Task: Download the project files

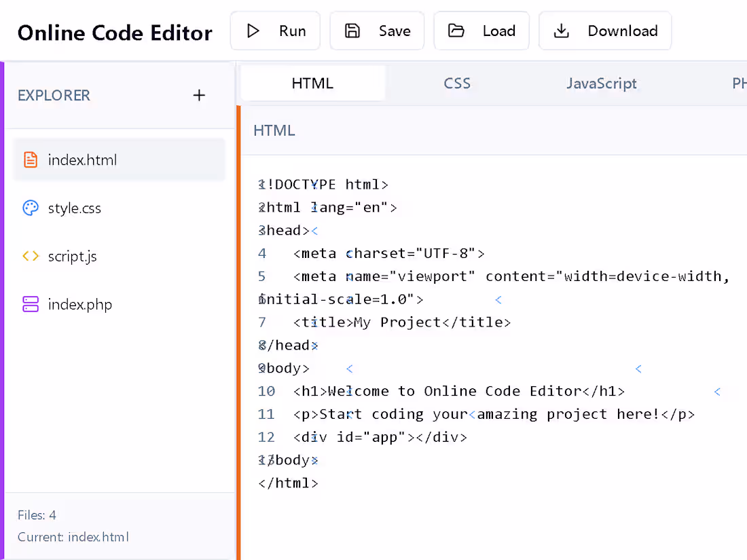Action: pos(605,31)
